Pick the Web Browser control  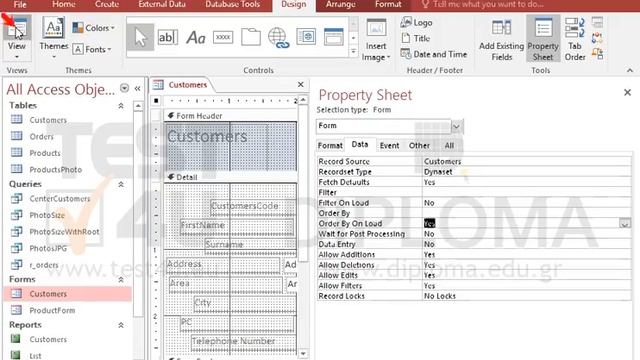(x=306, y=37)
